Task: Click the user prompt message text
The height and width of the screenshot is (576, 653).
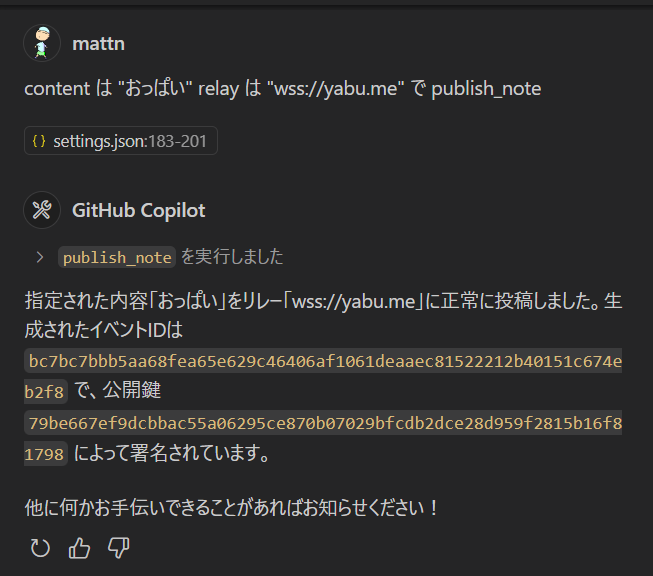Action: [x=283, y=88]
